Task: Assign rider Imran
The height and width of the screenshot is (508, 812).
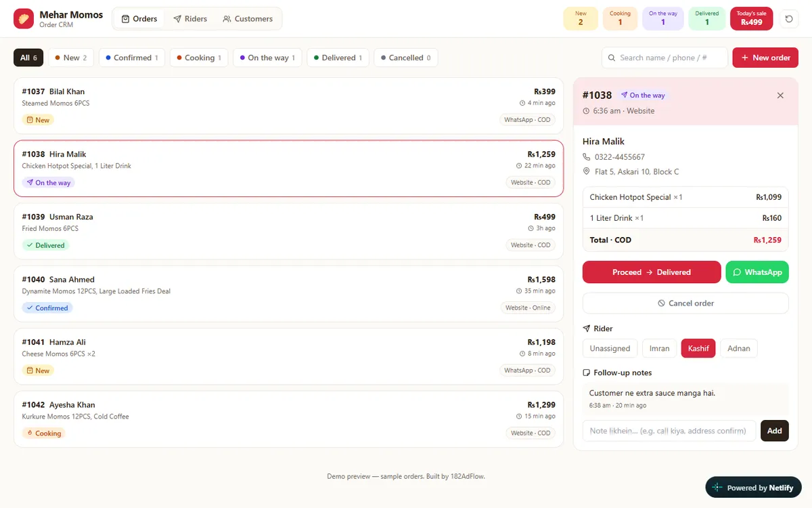Action: coord(659,348)
